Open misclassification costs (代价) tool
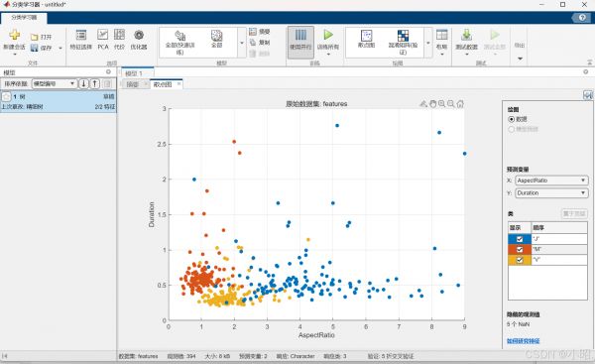 point(119,40)
